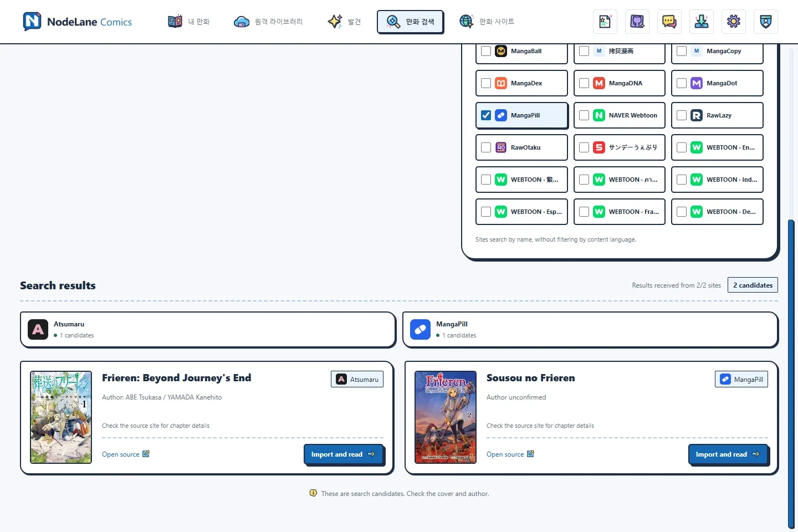Import and read Frieren: Beyond Journey's End

tap(344, 454)
